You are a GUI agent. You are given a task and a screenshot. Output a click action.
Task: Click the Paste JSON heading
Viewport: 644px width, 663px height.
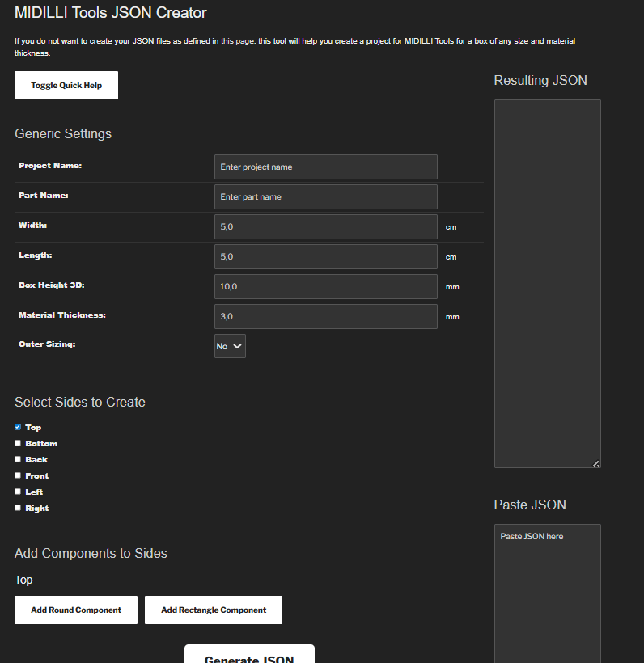[530, 505]
